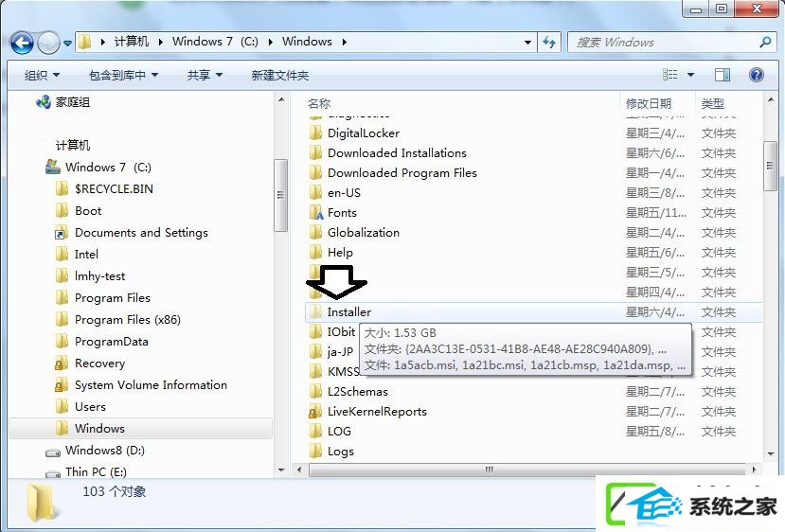Select the Help folder
This screenshot has height=532, width=785.
coord(341,253)
